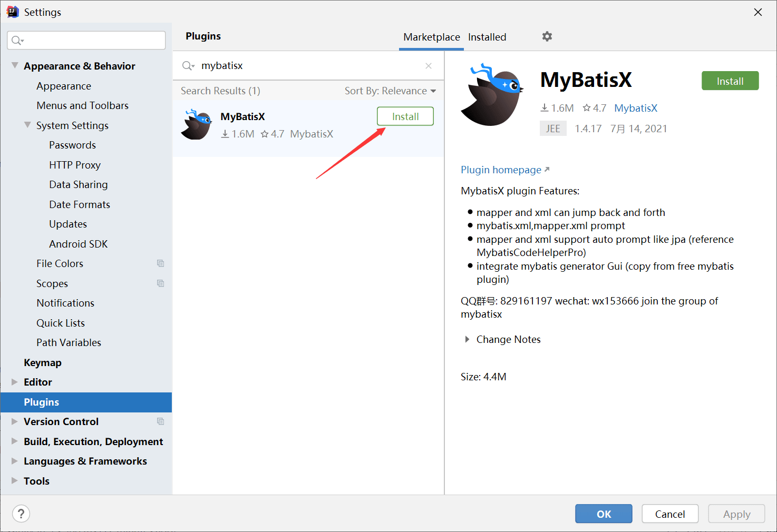Viewport: 777px width, 532px height.
Task: Focus the settings search field
Action: [x=86, y=41]
